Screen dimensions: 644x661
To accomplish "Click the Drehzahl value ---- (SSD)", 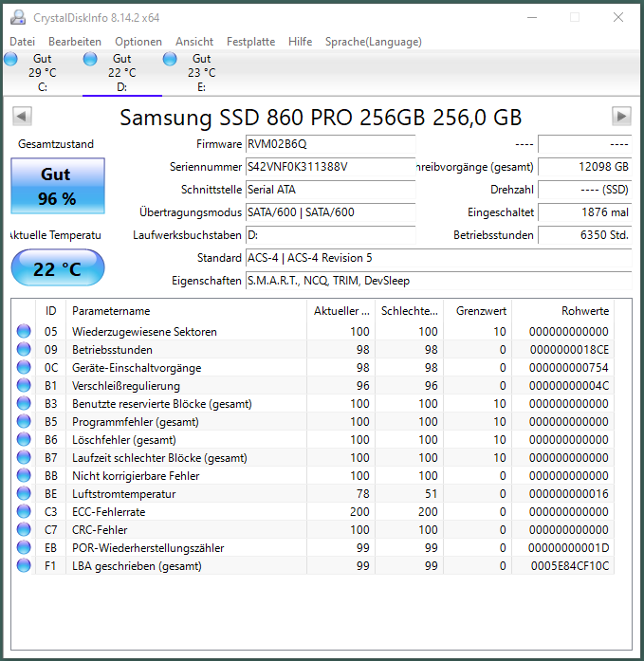I will (x=585, y=190).
